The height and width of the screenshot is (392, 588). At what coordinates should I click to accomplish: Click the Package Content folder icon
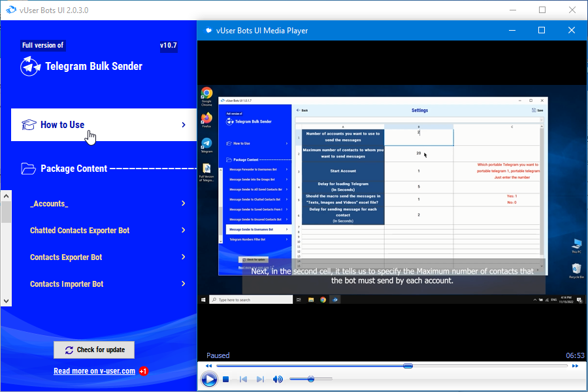pos(29,169)
